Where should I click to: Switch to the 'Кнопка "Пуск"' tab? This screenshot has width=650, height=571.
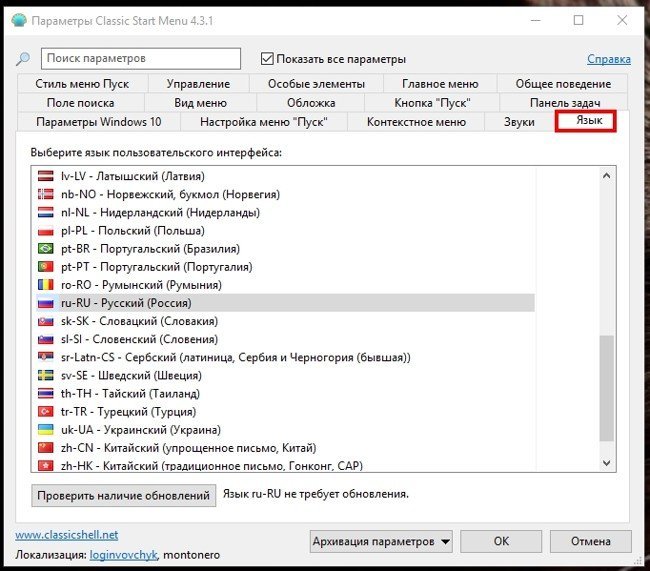pos(432,102)
